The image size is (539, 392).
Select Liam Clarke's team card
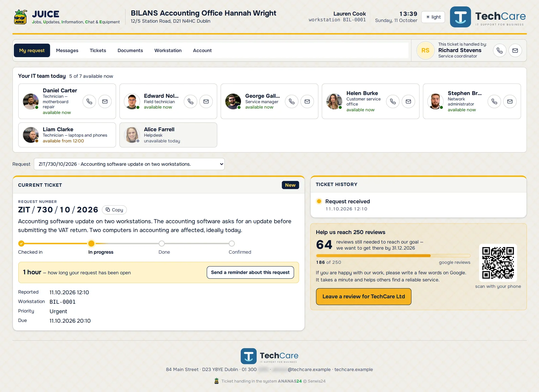(x=67, y=135)
